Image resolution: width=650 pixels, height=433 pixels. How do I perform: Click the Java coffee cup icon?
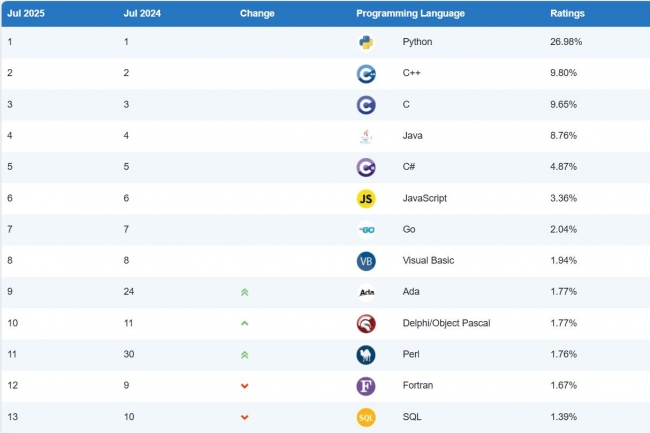pos(366,136)
